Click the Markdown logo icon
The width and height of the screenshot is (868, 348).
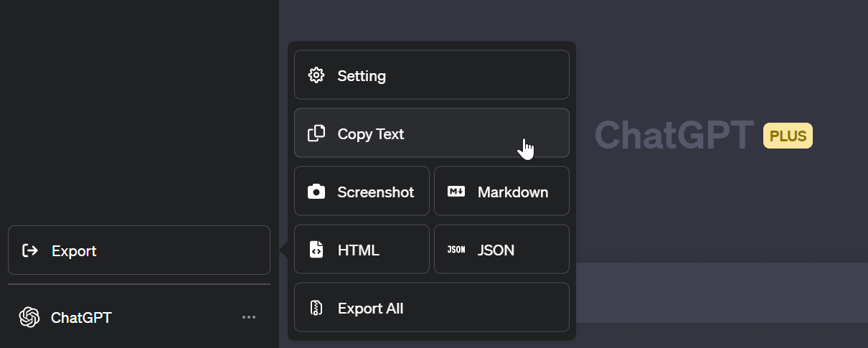[x=456, y=192]
